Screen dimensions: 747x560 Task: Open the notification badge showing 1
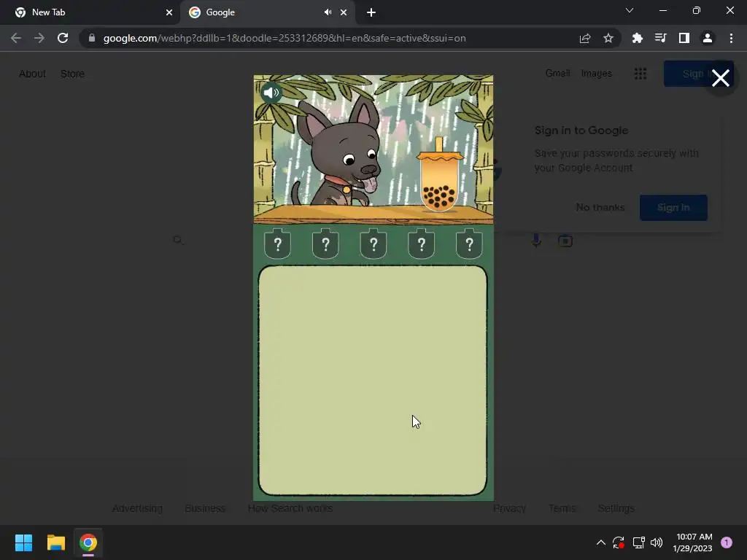click(x=727, y=542)
